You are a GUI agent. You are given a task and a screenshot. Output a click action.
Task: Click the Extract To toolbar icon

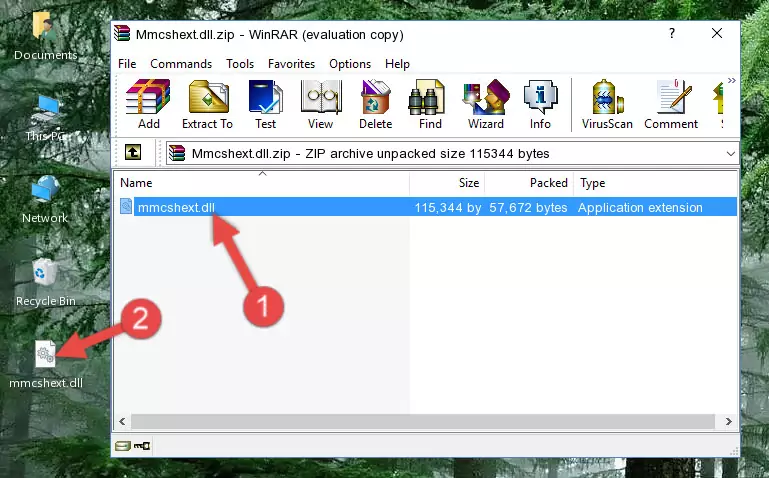click(x=207, y=104)
